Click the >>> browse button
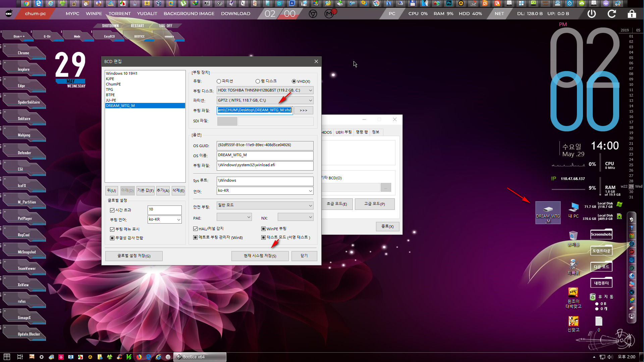 [x=303, y=110]
